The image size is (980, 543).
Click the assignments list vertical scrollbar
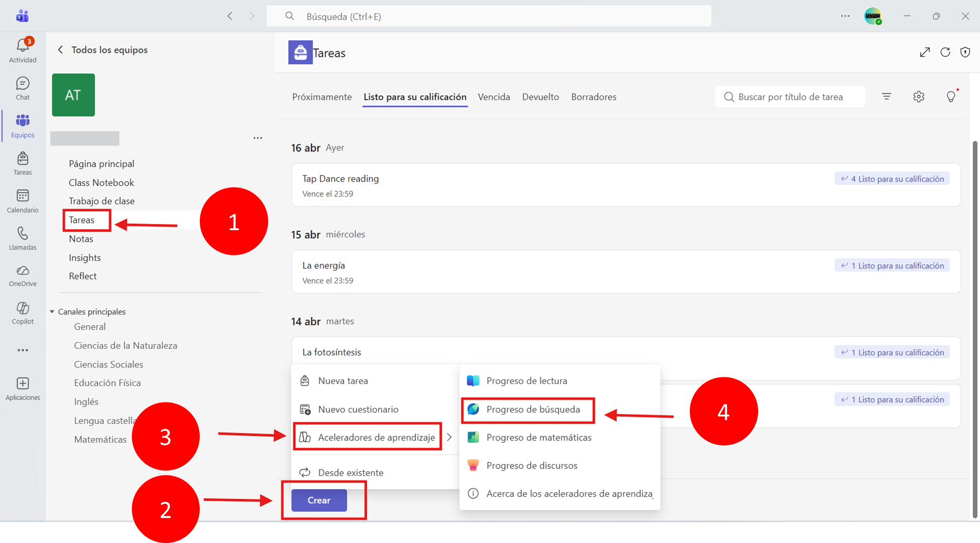(975, 330)
